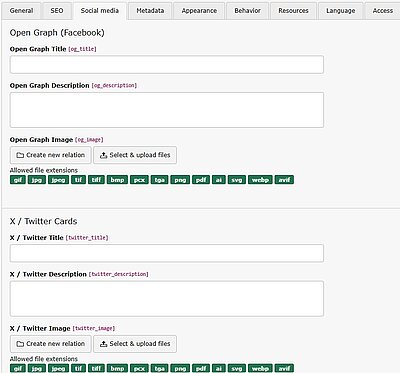The image size is (400, 373).
Task: Click the [og_description] field name label
Action: pos(114,86)
